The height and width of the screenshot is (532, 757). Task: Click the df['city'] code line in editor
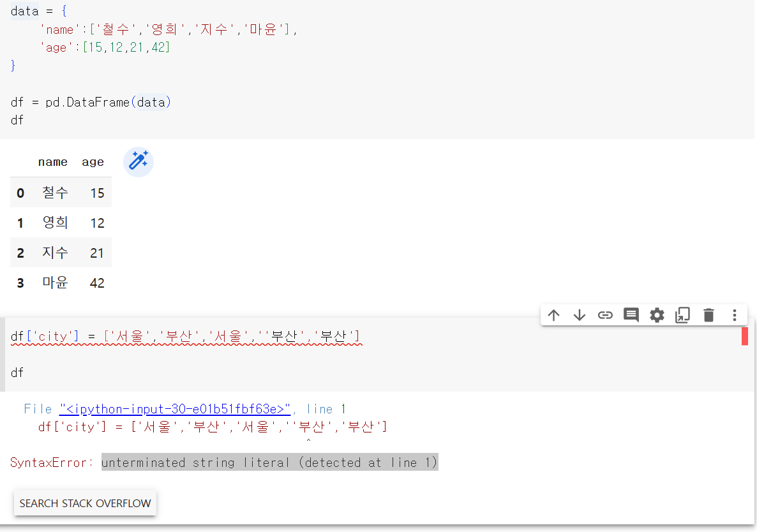coord(185,336)
